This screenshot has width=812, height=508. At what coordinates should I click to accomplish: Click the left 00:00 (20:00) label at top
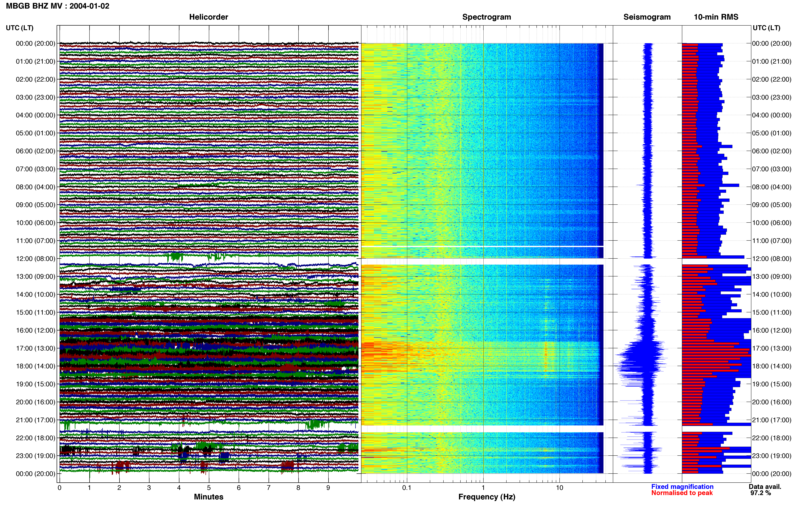(x=36, y=44)
